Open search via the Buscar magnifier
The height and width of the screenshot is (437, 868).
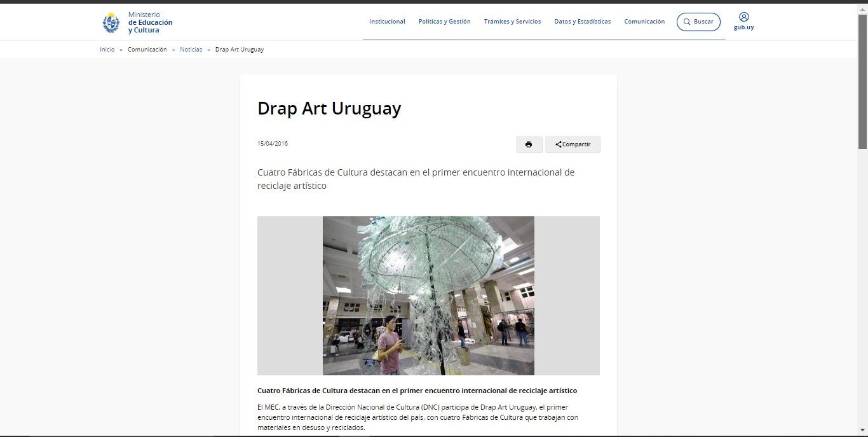click(x=687, y=22)
